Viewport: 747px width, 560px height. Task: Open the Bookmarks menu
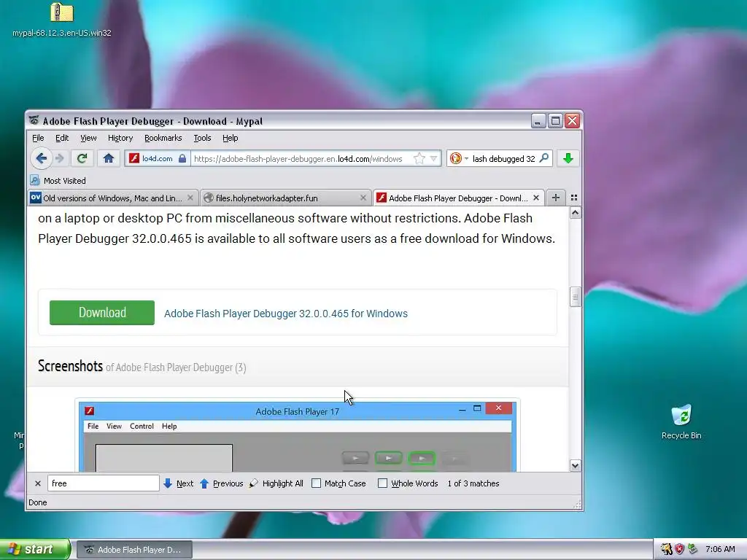(163, 138)
